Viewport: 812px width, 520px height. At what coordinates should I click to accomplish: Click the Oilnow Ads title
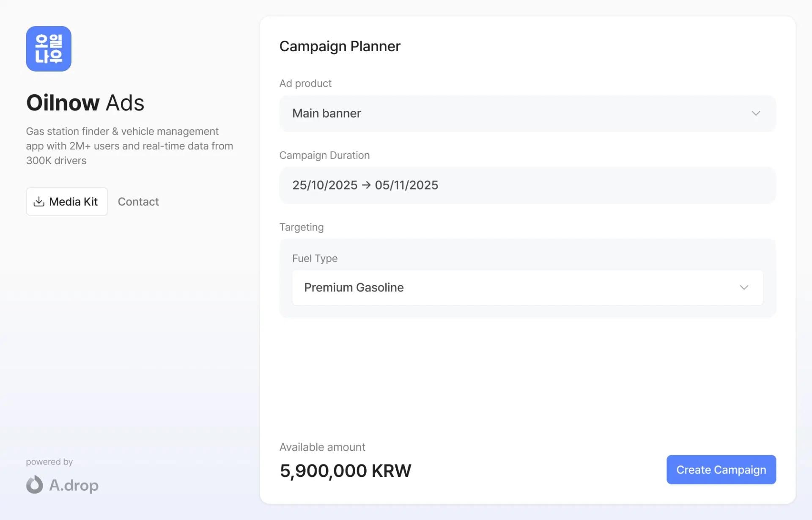85,103
